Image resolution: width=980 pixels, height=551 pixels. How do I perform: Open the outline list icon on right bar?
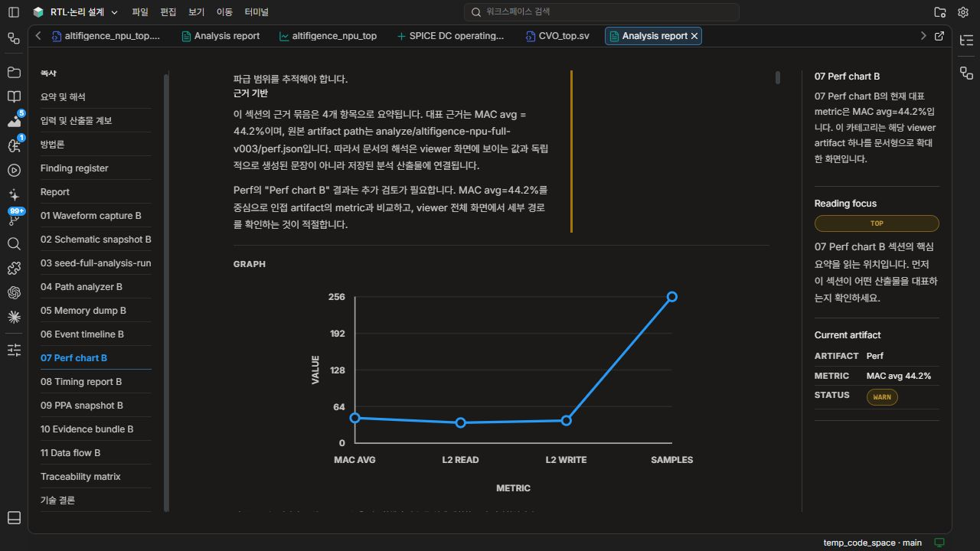point(966,41)
